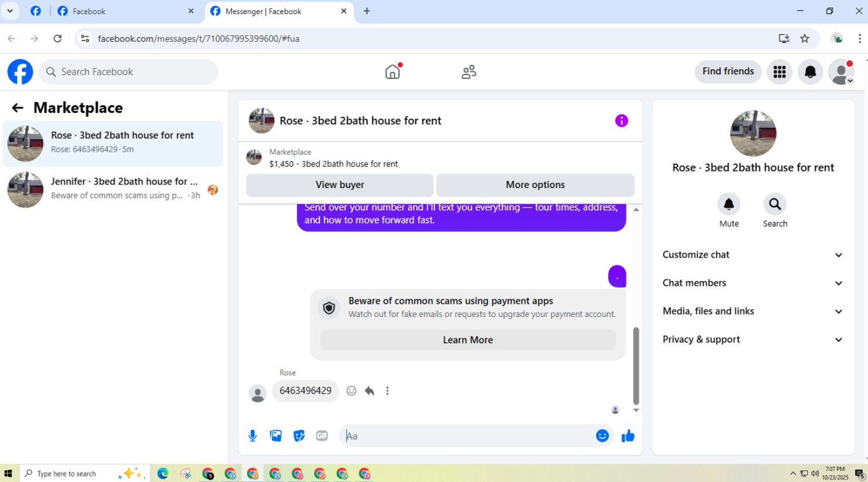Click the chat scroll down arrow
Viewport: 868px width, 482px height.
(636, 410)
